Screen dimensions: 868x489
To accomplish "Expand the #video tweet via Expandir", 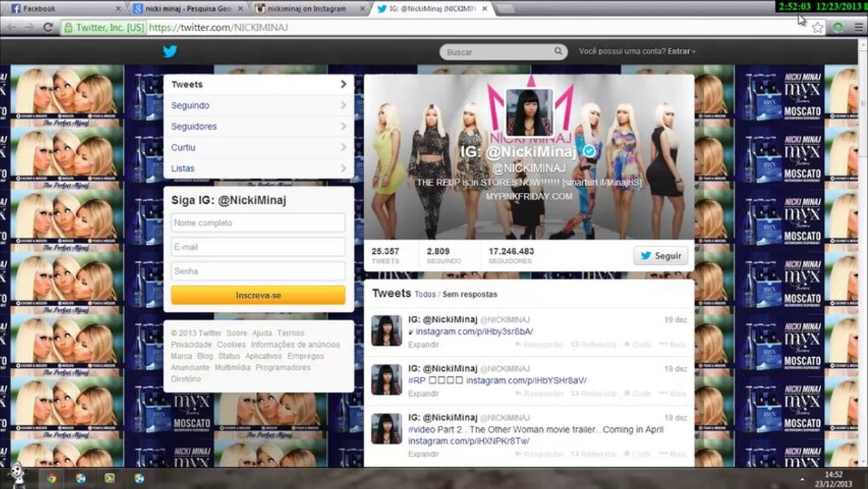I will [423, 454].
